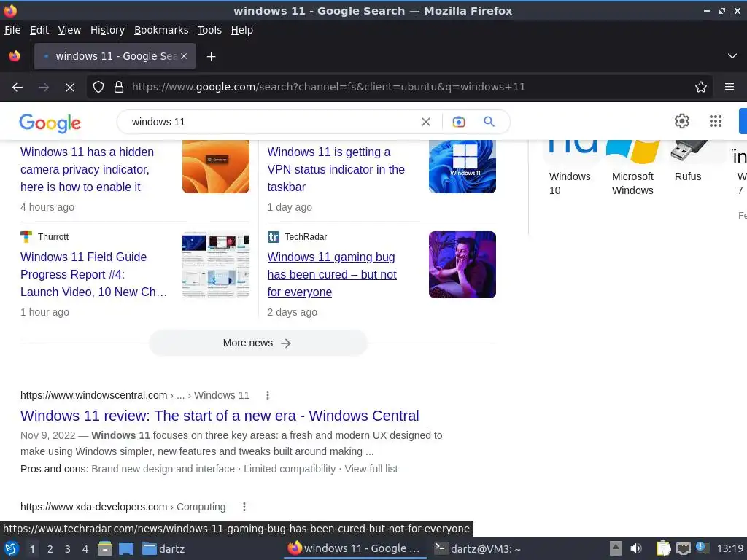This screenshot has height=560, width=747.
Task: Open the Rufus related search
Action: coord(688,176)
